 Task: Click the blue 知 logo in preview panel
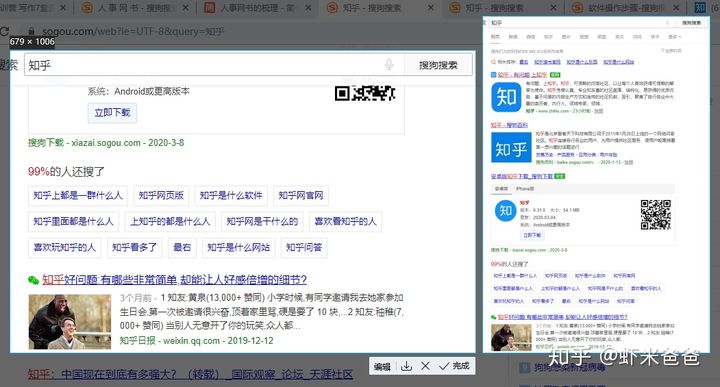click(x=506, y=97)
